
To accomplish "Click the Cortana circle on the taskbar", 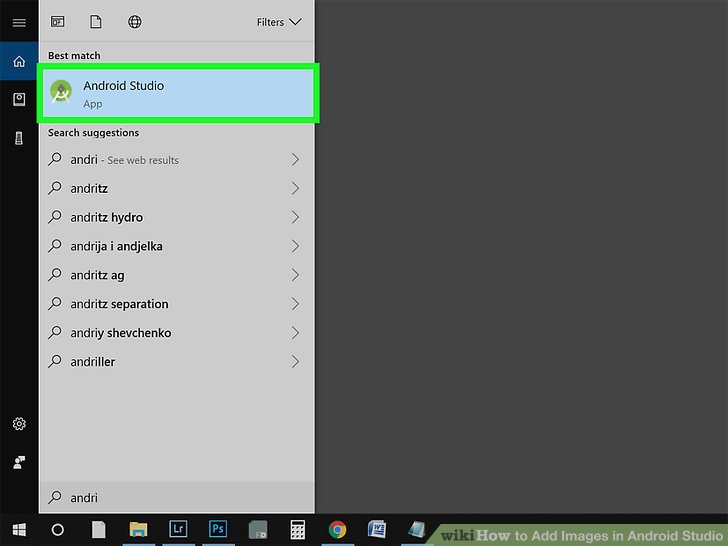I will [58, 529].
